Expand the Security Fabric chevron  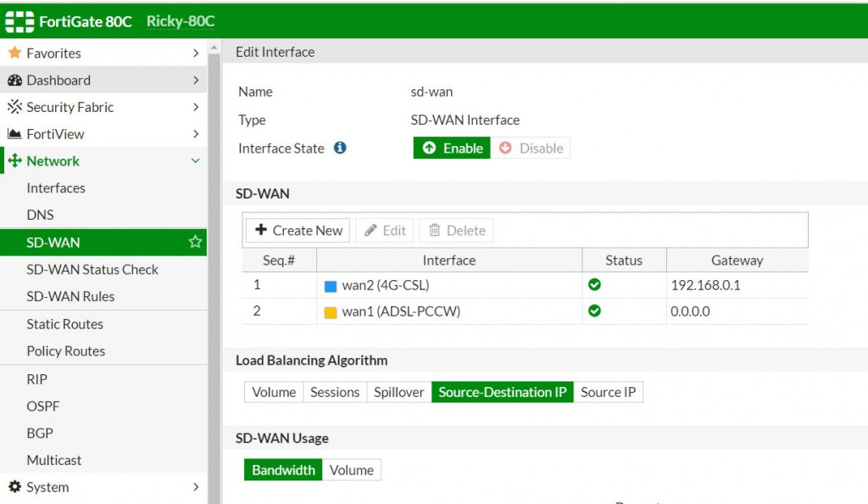(x=196, y=107)
